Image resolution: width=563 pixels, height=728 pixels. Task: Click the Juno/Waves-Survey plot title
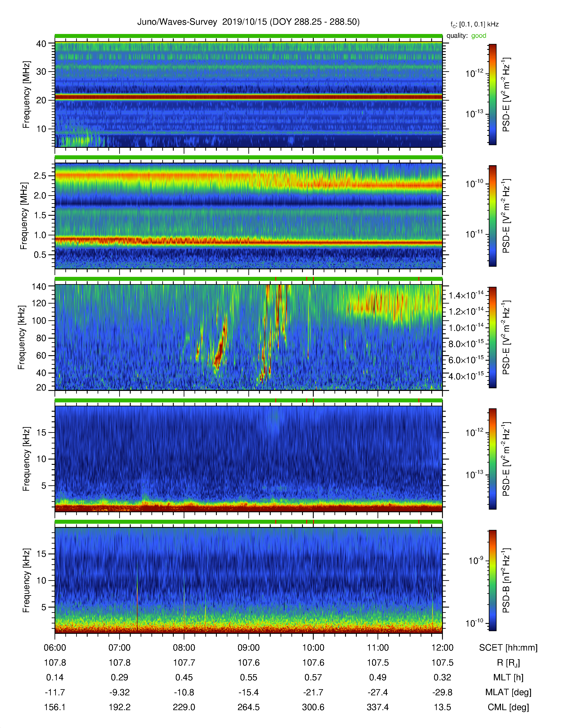click(248, 22)
